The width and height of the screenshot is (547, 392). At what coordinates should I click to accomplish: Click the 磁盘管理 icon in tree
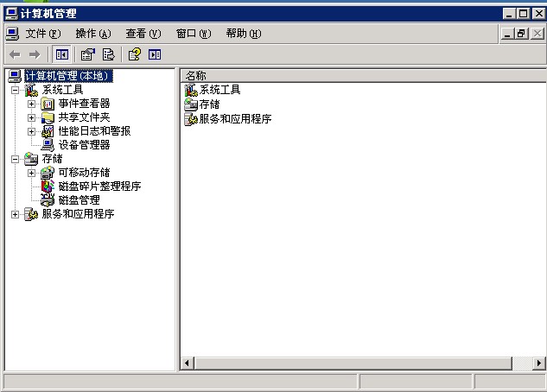tap(48, 200)
